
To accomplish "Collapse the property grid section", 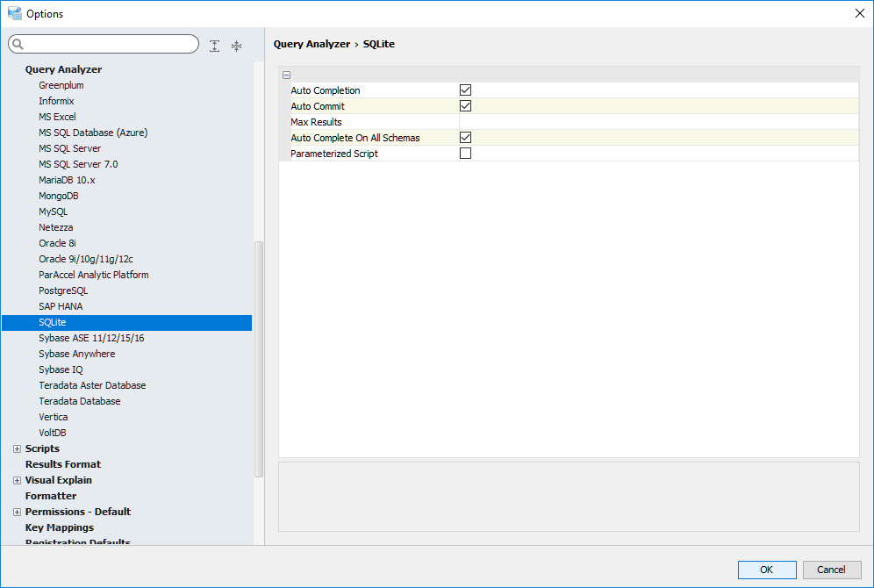I will pos(287,75).
